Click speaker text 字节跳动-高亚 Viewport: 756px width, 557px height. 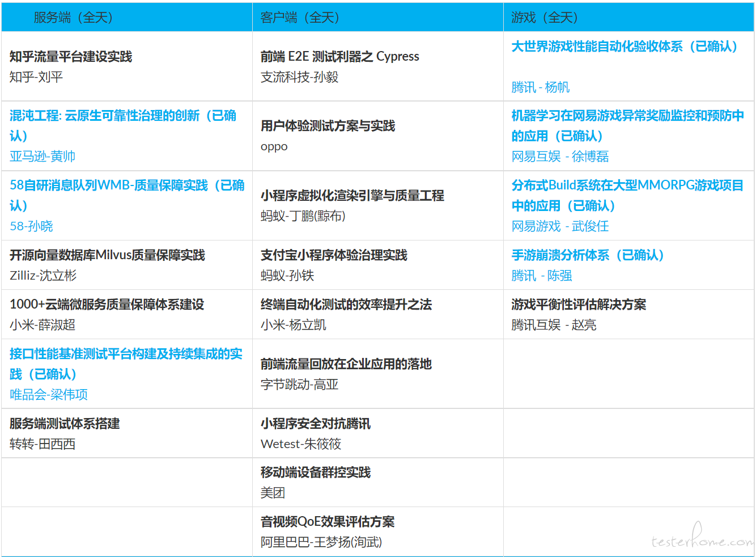pyautogui.click(x=300, y=385)
